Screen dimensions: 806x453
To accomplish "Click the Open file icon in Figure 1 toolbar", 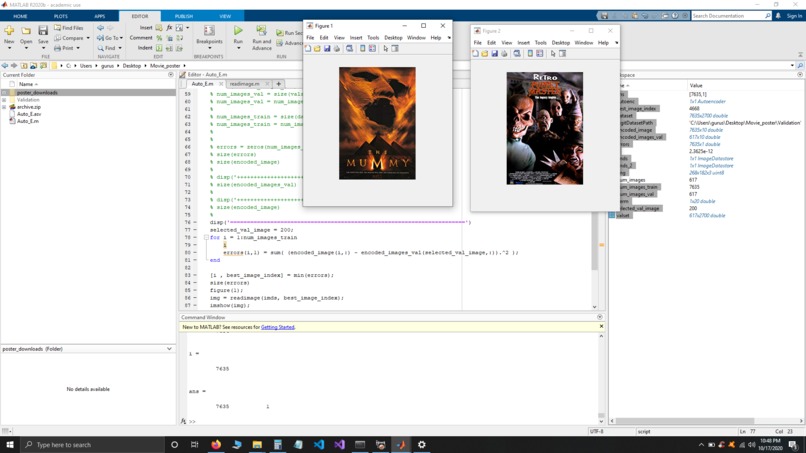I will coord(317,48).
